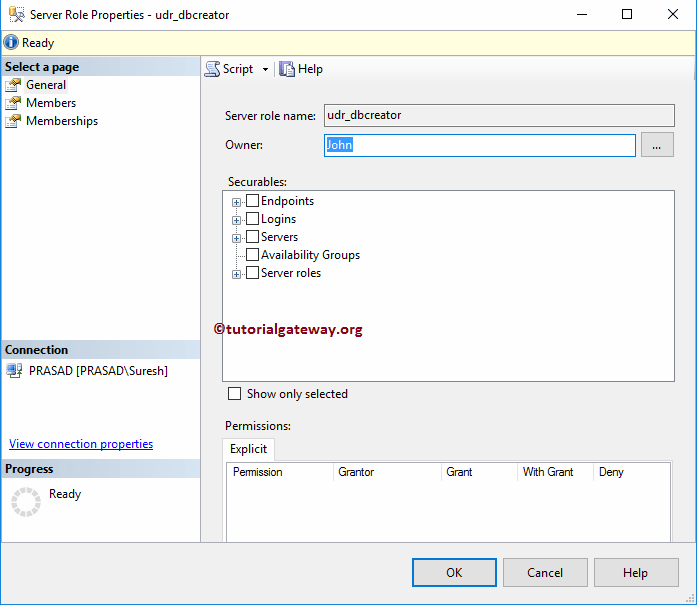Select the Servers tree label
The height and width of the screenshot is (605, 697).
pyautogui.click(x=279, y=237)
